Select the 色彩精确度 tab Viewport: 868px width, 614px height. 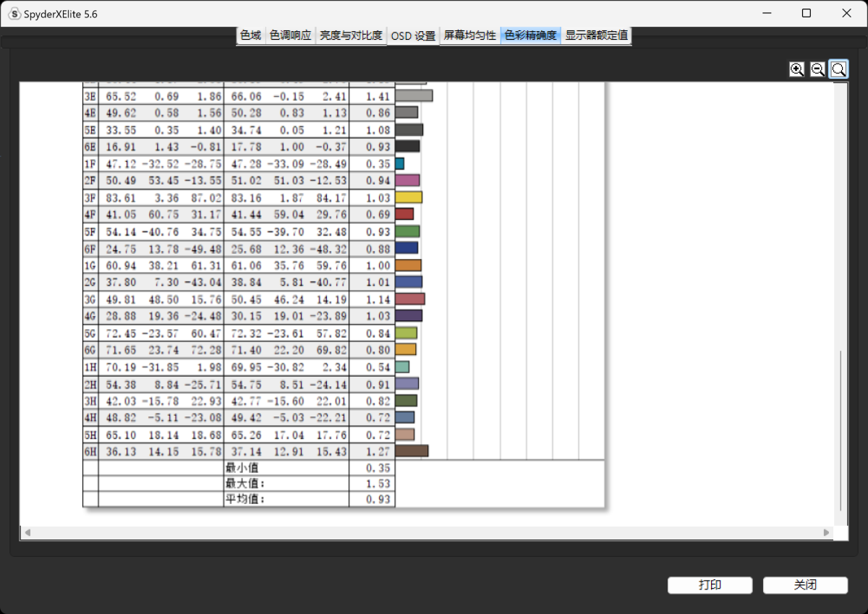[531, 35]
